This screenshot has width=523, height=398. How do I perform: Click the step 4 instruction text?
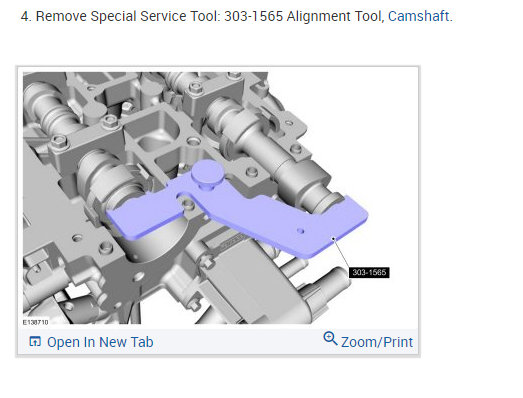point(236,16)
